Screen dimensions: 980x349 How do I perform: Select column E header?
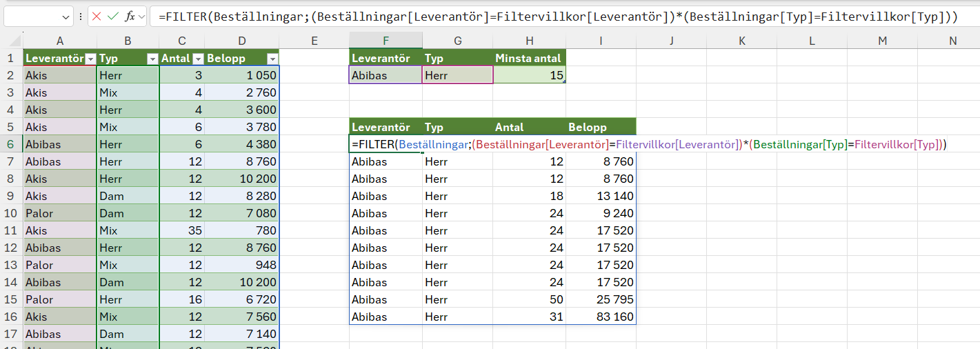pyautogui.click(x=314, y=41)
